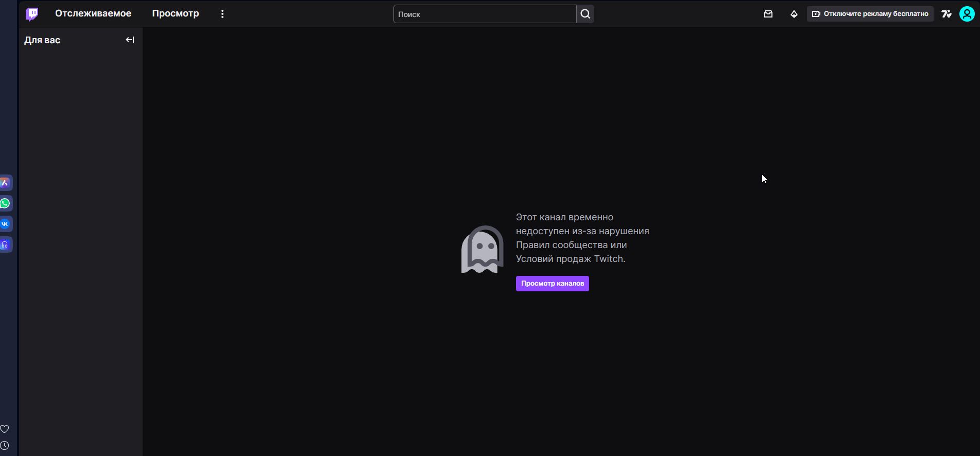This screenshot has height=456, width=980.
Task: Click Отключите рекламу бесплатно button
Action: pos(870,14)
